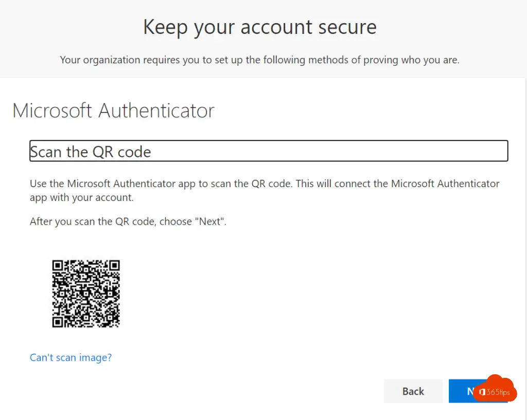Viewport: 527px width, 420px height.
Task: Click the "Microsoft Authenticator" section heading
Action: (x=113, y=111)
